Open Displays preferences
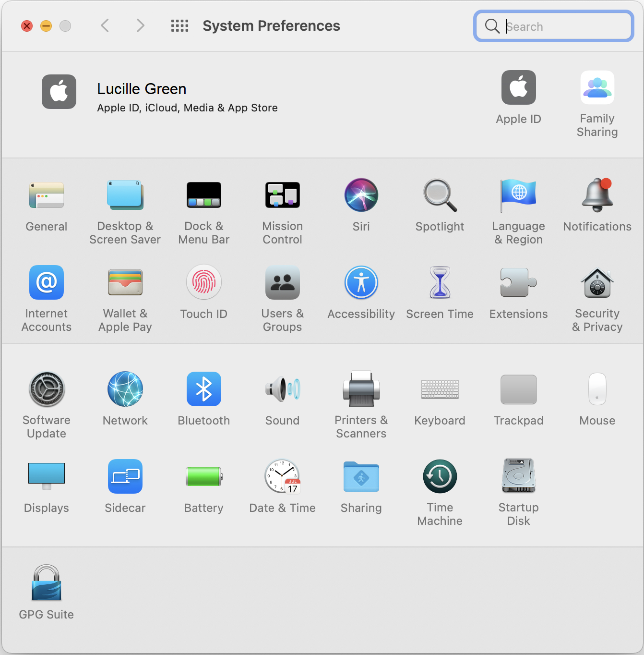The width and height of the screenshot is (644, 655). pyautogui.click(x=47, y=476)
